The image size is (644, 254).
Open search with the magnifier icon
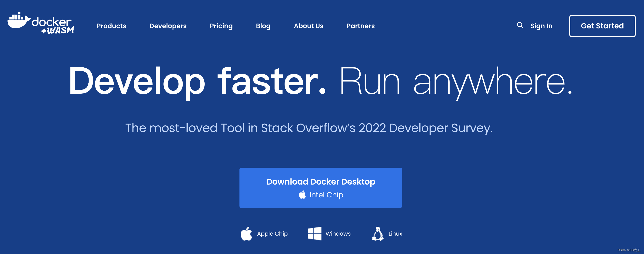pos(520,25)
